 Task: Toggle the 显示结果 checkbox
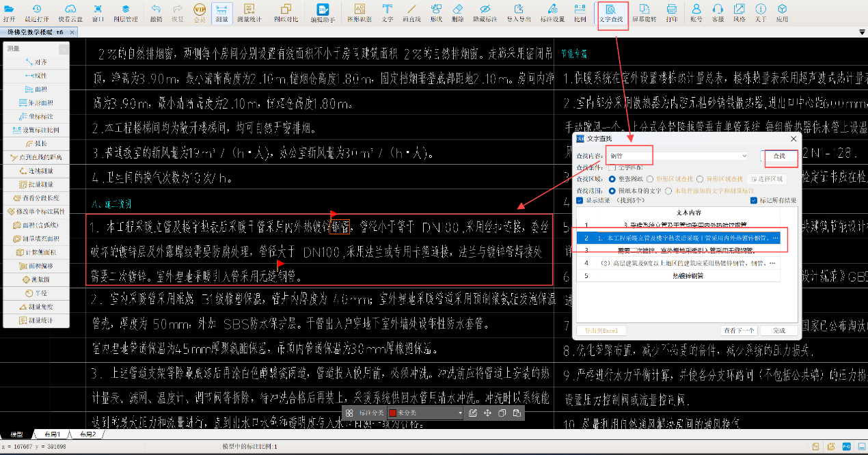580,200
